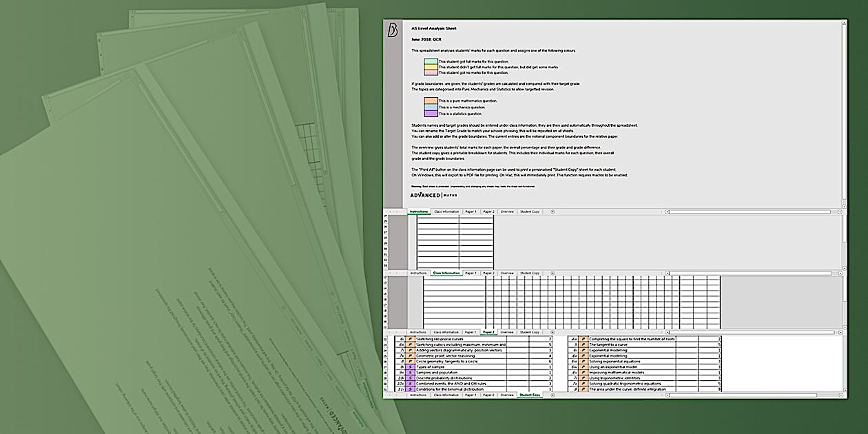Click the previous sheet arrow left of the active Instructions tab
868x434 pixels.
tap(389, 211)
